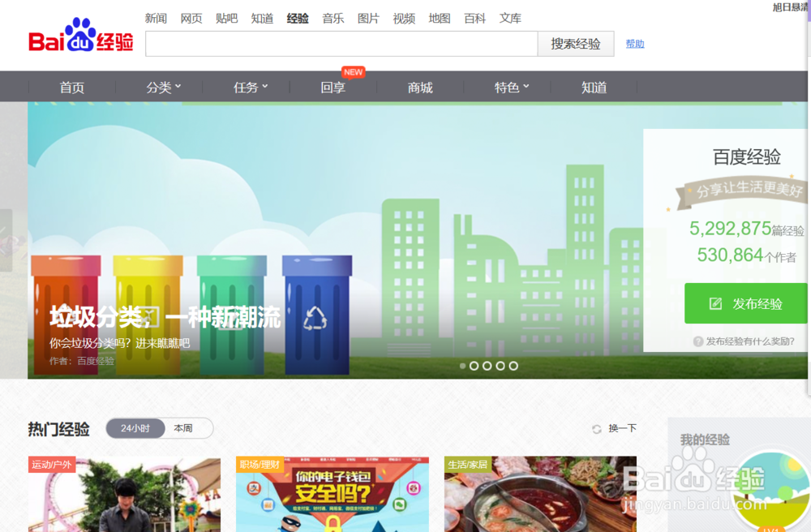This screenshot has height=532, width=811.
Task: Open the 回享 nav item
Action: pyautogui.click(x=333, y=88)
